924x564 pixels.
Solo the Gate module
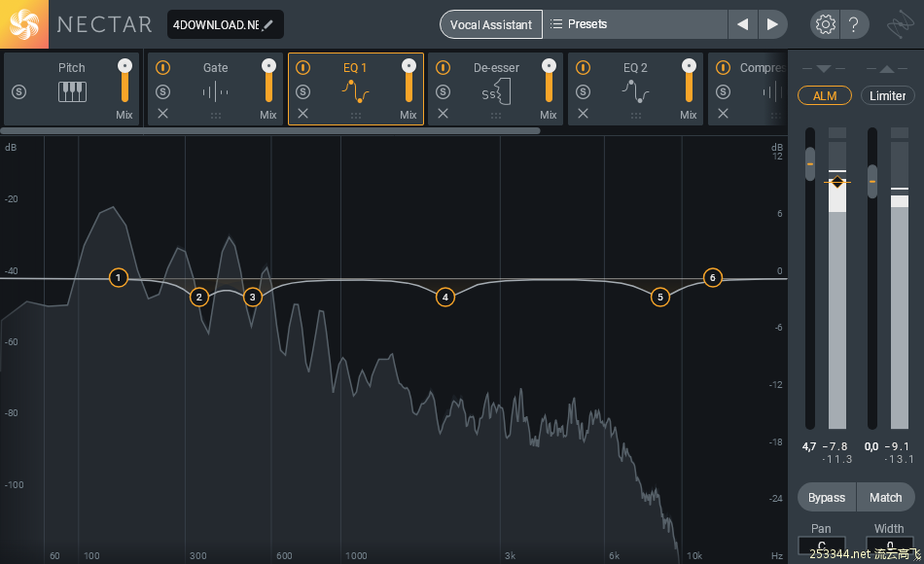pyautogui.click(x=163, y=92)
